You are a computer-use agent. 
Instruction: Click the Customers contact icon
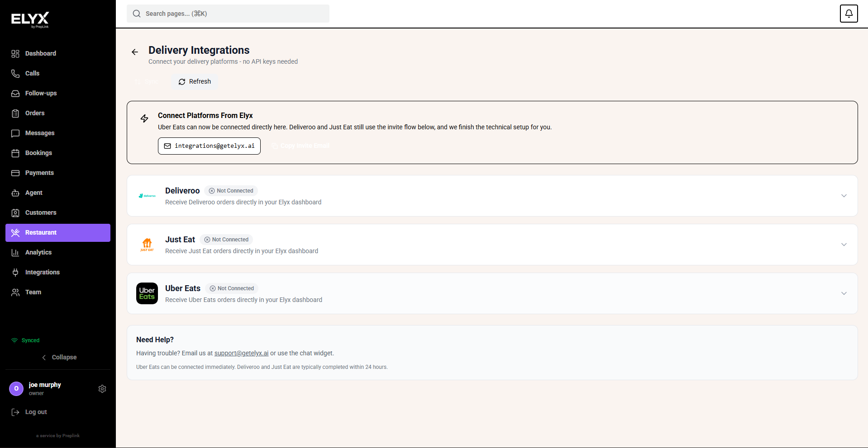tap(15, 213)
